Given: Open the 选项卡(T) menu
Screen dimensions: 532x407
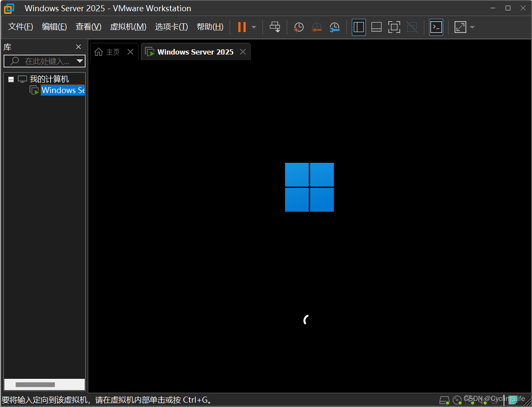Looking at the screenshot, I should pos(171,27).
